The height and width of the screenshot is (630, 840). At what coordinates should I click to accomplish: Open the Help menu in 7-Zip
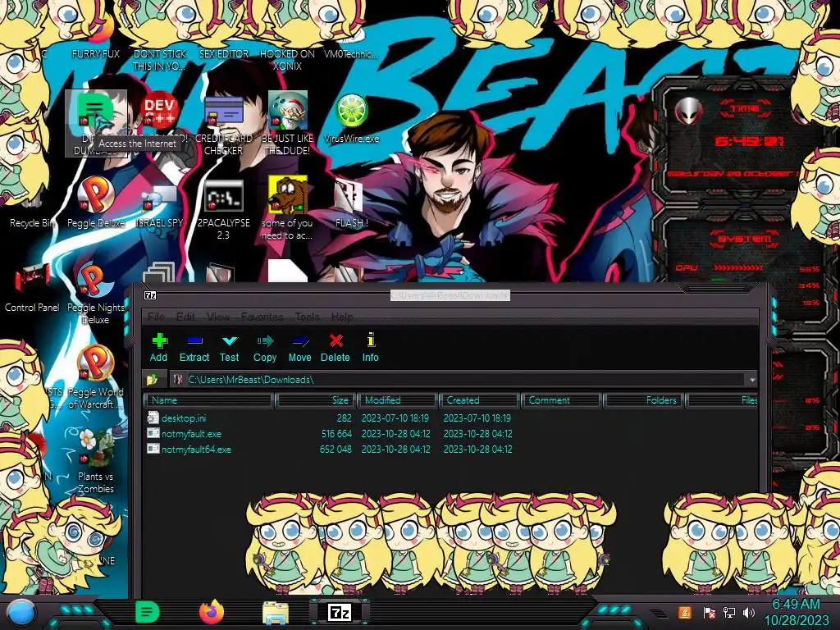click(x=342, y=317)
